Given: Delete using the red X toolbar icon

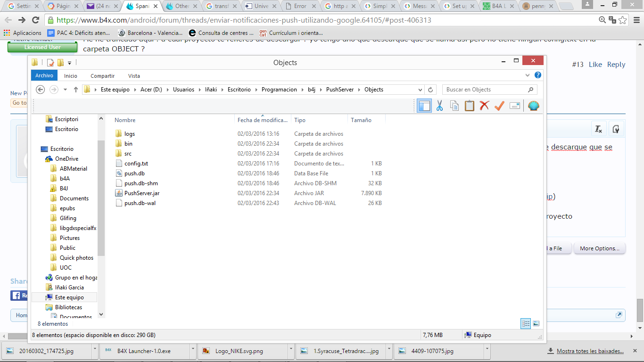Looking at the screenshot, I should click(x=484, y=106).
